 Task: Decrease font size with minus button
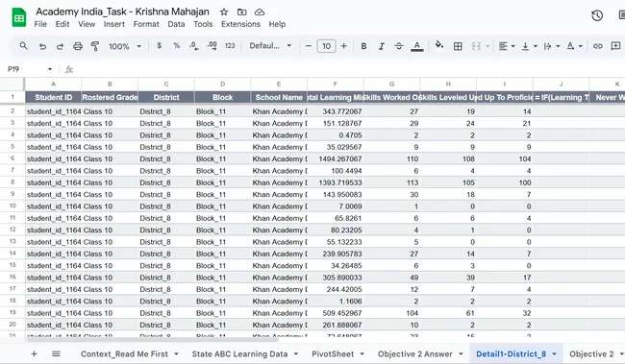coord(308,46)
